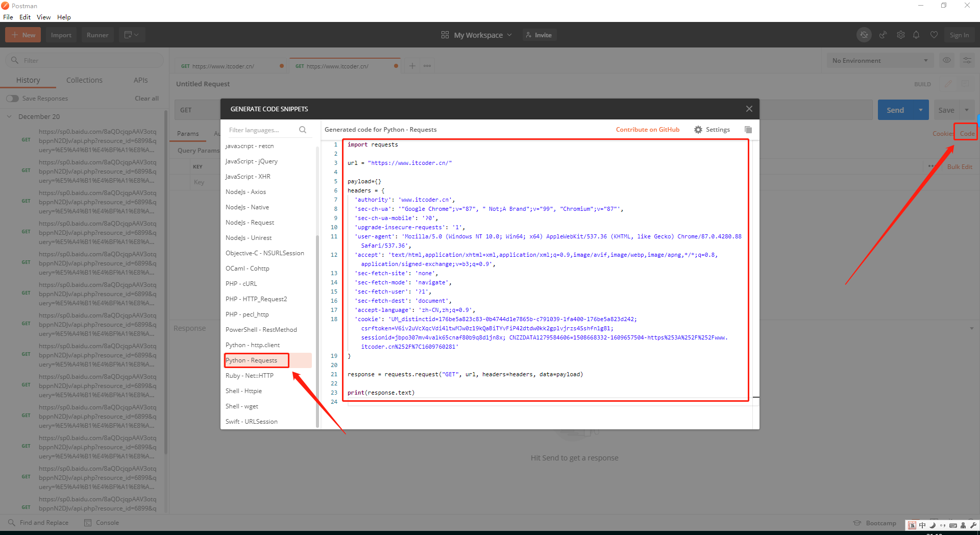
Task: Toggle Save Responses switch
Action: [x=12, y=99]
